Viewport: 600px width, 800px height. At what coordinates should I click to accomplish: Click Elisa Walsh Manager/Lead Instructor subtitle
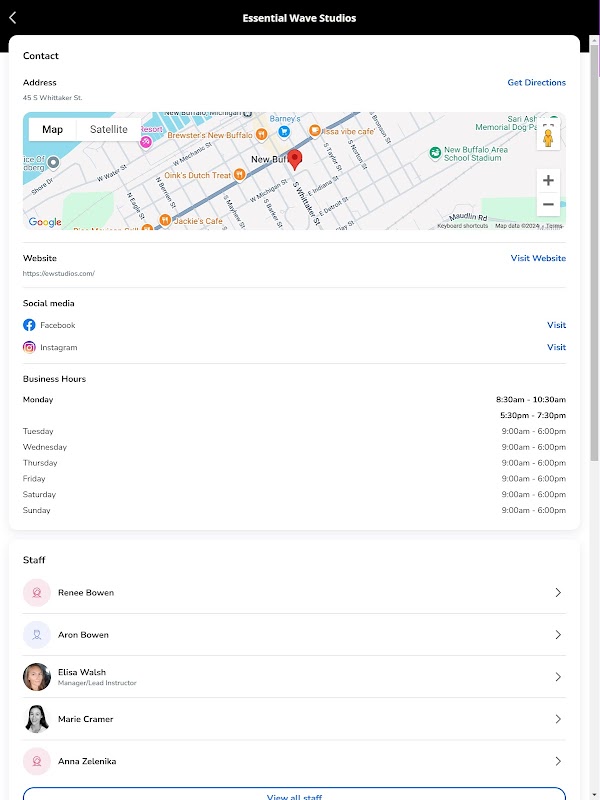tap(97, 683)
